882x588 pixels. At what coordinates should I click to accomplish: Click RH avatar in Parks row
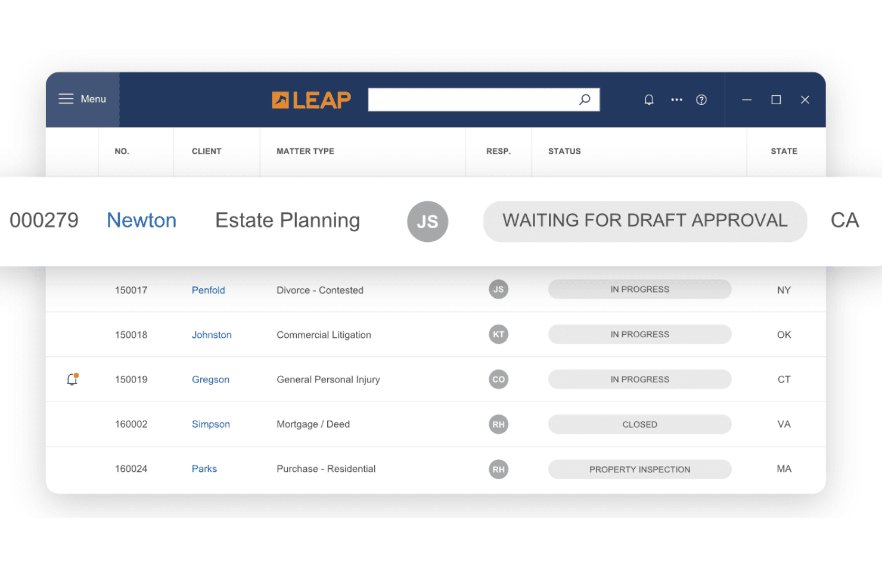[x=498, y=469]
